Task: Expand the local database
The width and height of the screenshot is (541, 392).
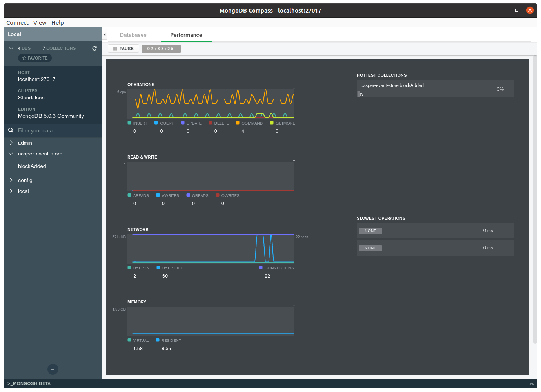Action: (x=11, y=191)
